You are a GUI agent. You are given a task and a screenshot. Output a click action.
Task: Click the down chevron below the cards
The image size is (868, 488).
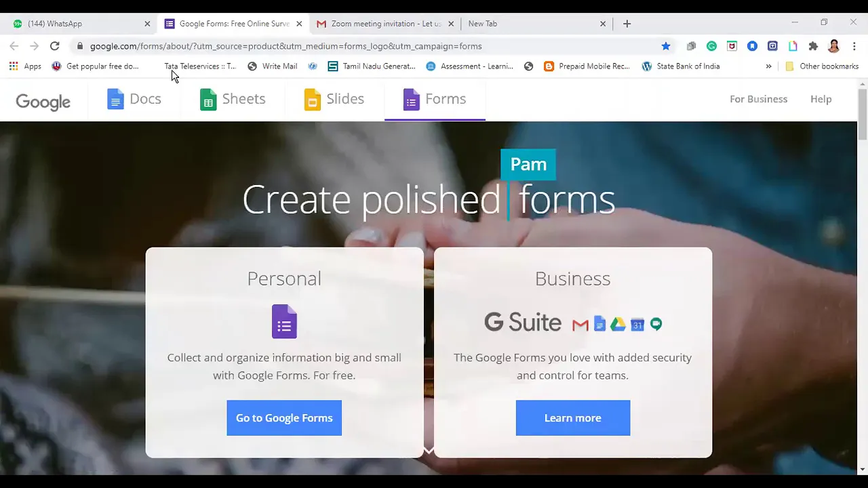pyautogui.click(x=429, y=451)
